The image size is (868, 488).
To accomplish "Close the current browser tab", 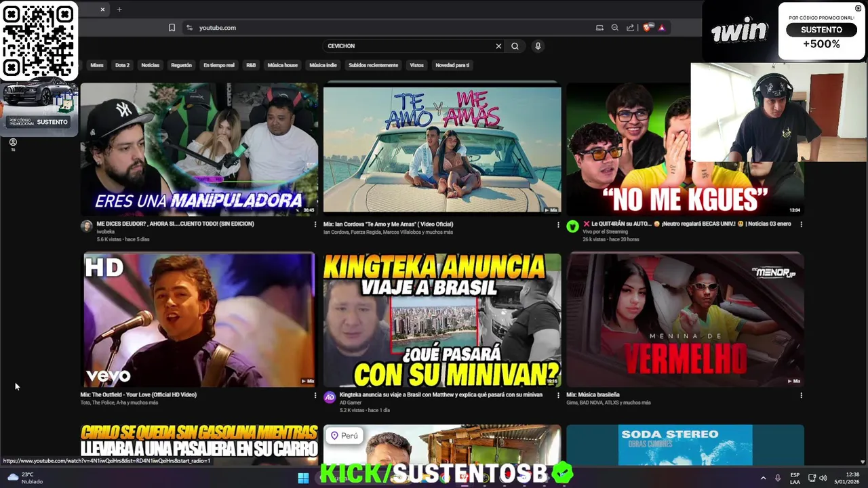I will pyautogui.click(x=103, y=9).
